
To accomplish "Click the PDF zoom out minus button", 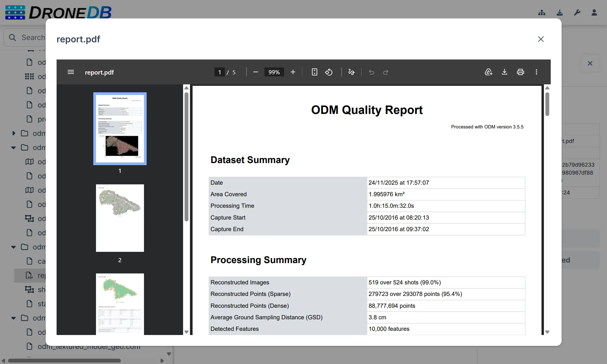I will click(x=256, y=72).
